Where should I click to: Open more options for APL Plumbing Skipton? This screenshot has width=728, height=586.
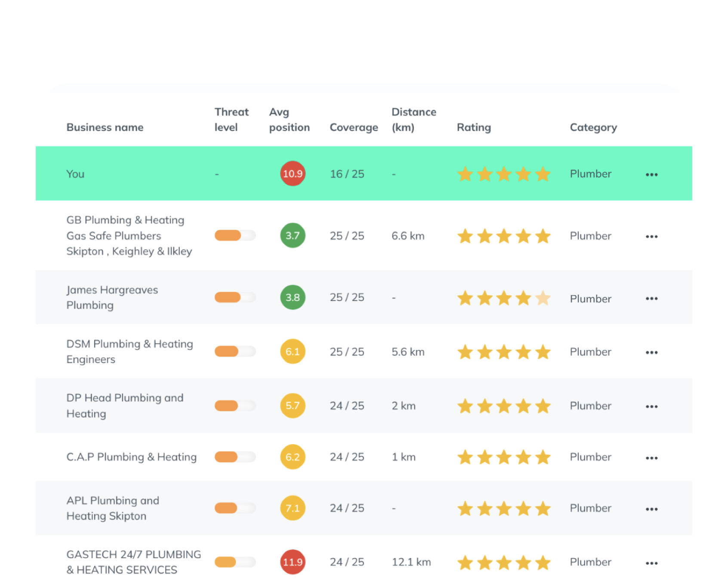tap(651, 509)
